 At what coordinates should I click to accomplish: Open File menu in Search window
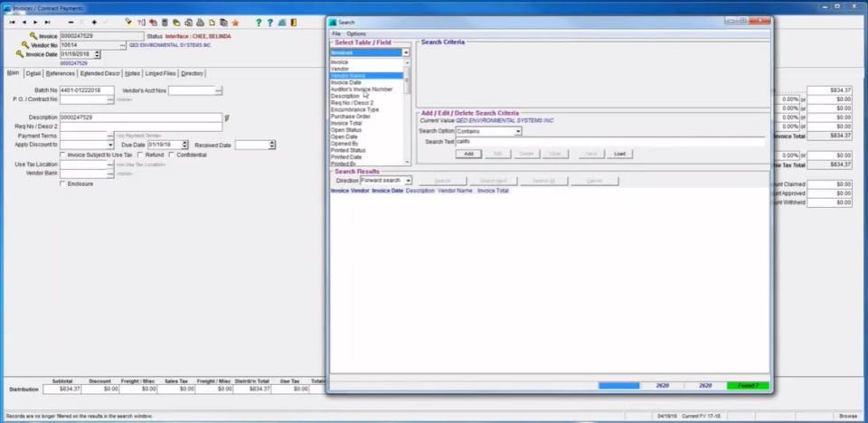pos(336,33)
